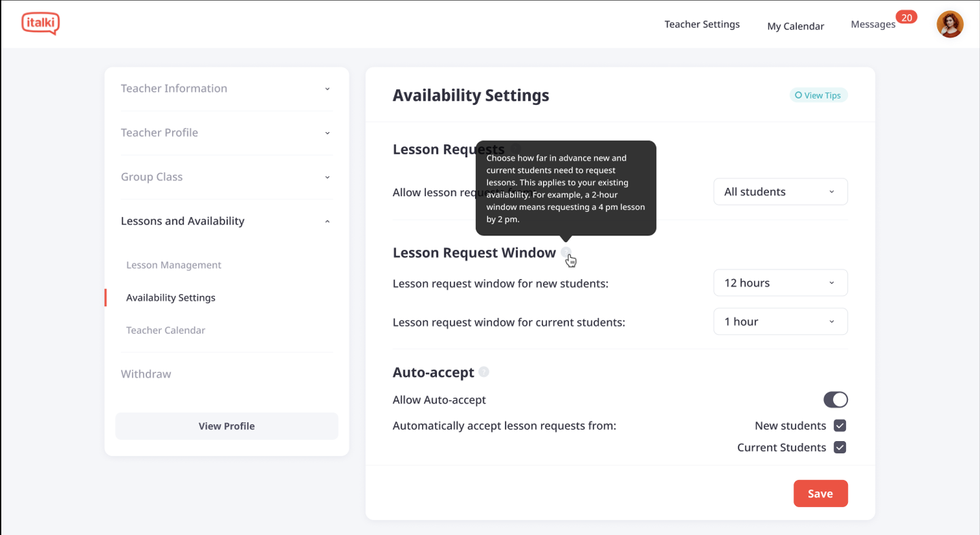Expand the Teacher Information section
Viewport: 980px width, 535px height.
pos(227,88)
